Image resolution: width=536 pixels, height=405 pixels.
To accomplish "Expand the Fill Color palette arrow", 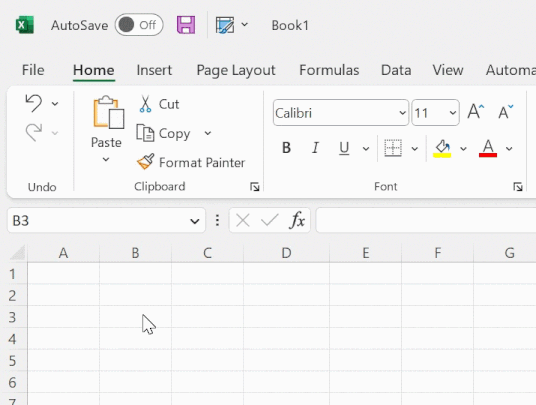I will click(463, 149).
